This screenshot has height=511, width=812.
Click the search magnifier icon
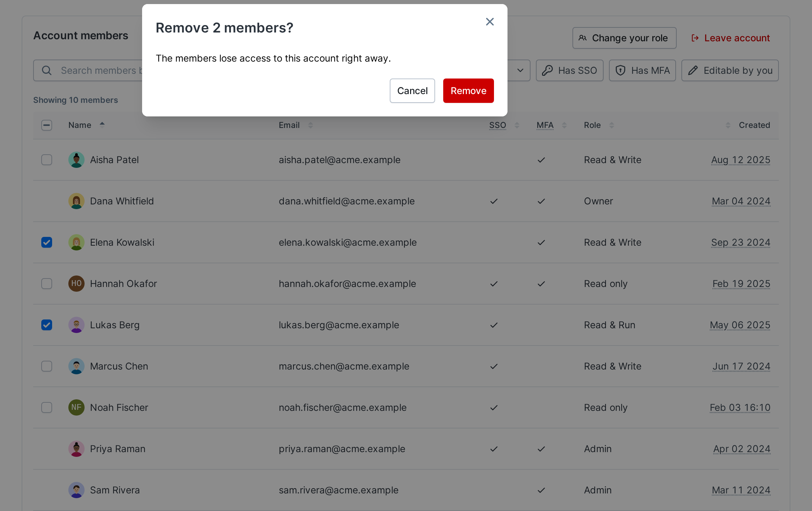click(47, 70)
